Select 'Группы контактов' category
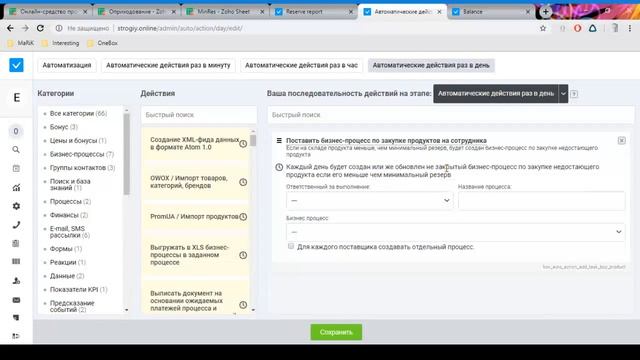Image resolution: width=640 pixels, height=360 pixels. (x=82, y=168)
